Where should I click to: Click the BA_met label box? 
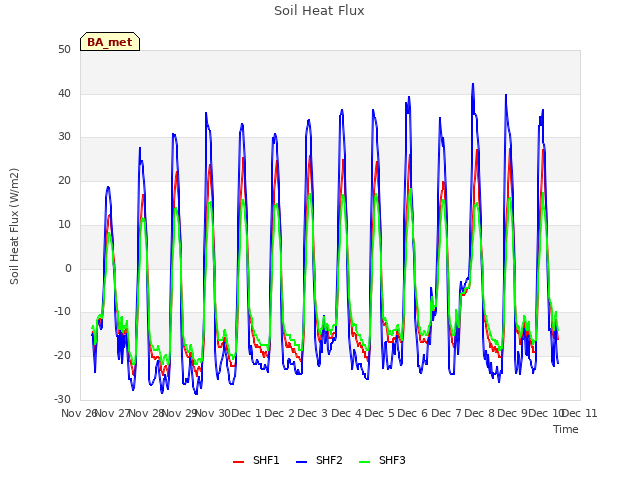coord(110,42)
